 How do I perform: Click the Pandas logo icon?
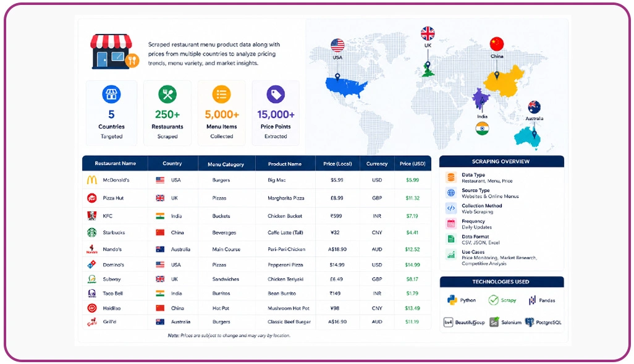[x=532, y=300]
